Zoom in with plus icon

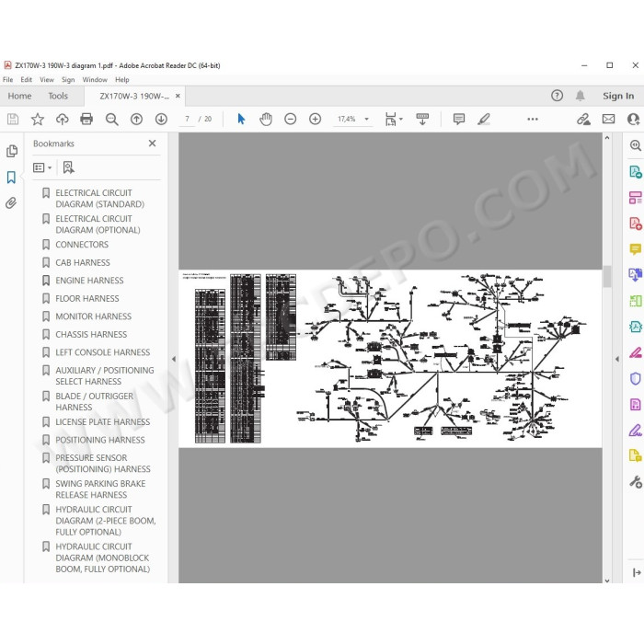(x=315, y=119)
